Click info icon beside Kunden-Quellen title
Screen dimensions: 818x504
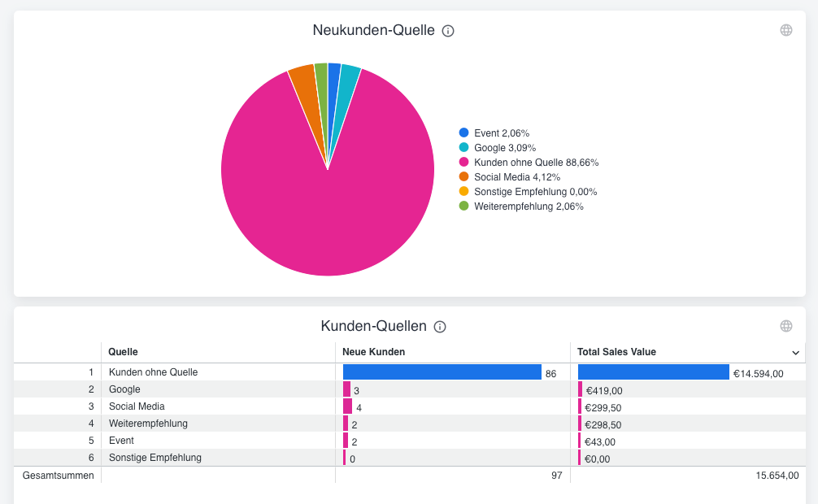tap(440, 327)
